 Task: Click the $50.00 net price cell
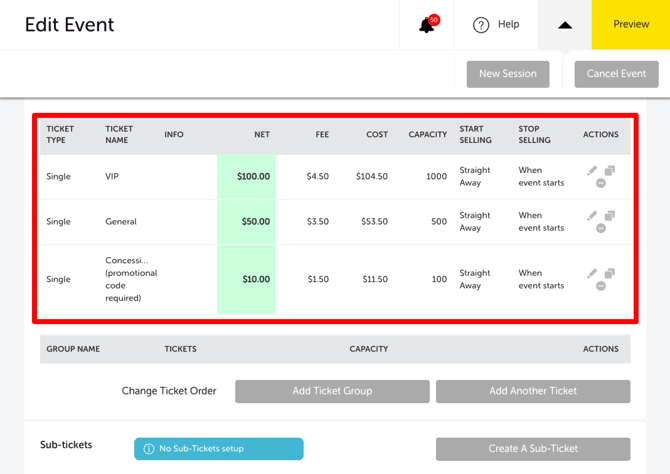pyautogui.click(x=247, y=222)
